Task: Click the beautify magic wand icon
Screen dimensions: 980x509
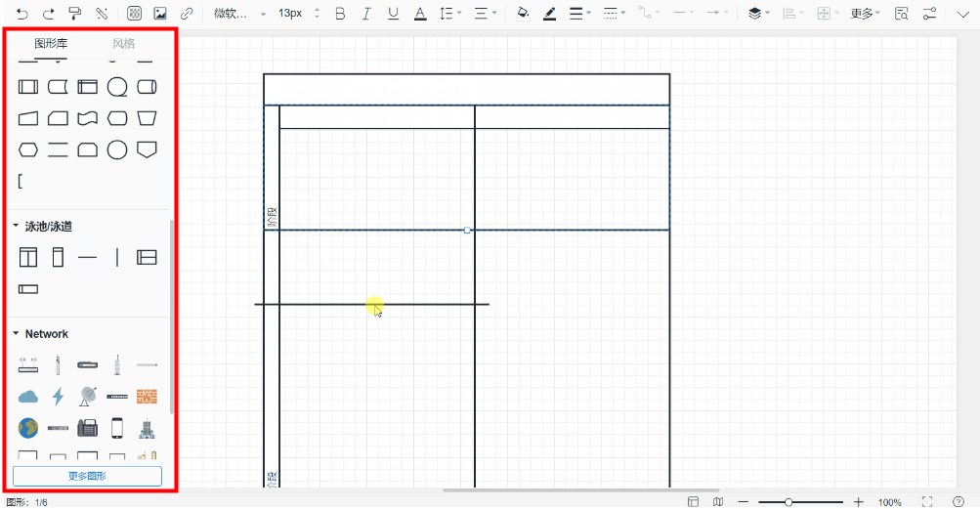Action: pos(102,13)
